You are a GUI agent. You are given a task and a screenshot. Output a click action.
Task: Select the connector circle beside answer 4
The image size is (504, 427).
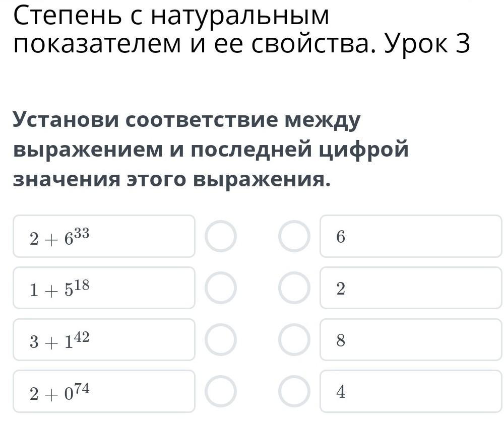point(294,391)
